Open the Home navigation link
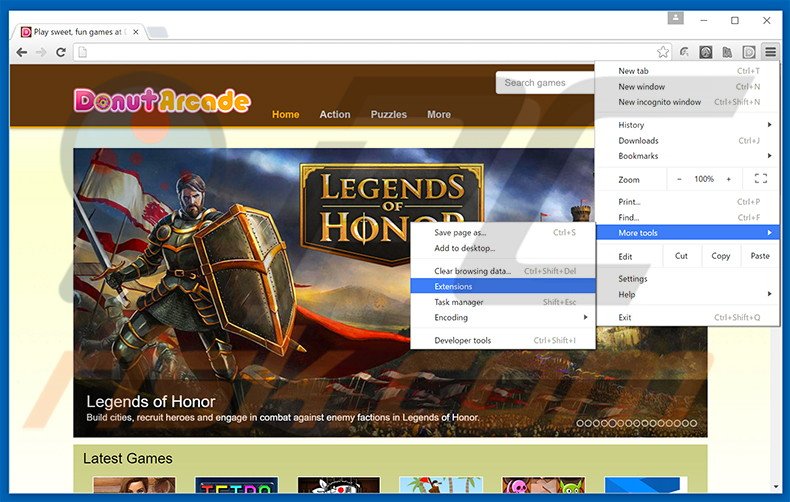The image size is (790, 502). pos(286,114)
